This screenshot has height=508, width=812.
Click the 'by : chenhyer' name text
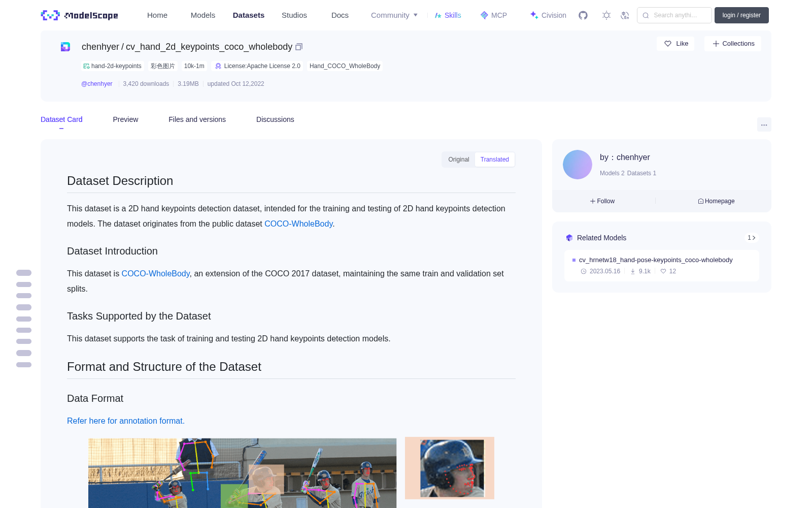tap(625, 157)
